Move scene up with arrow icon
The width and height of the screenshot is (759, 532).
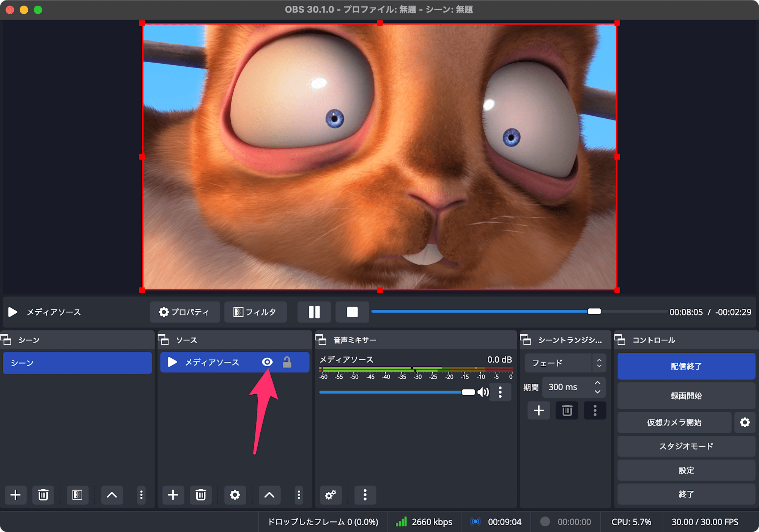[112, 495]
